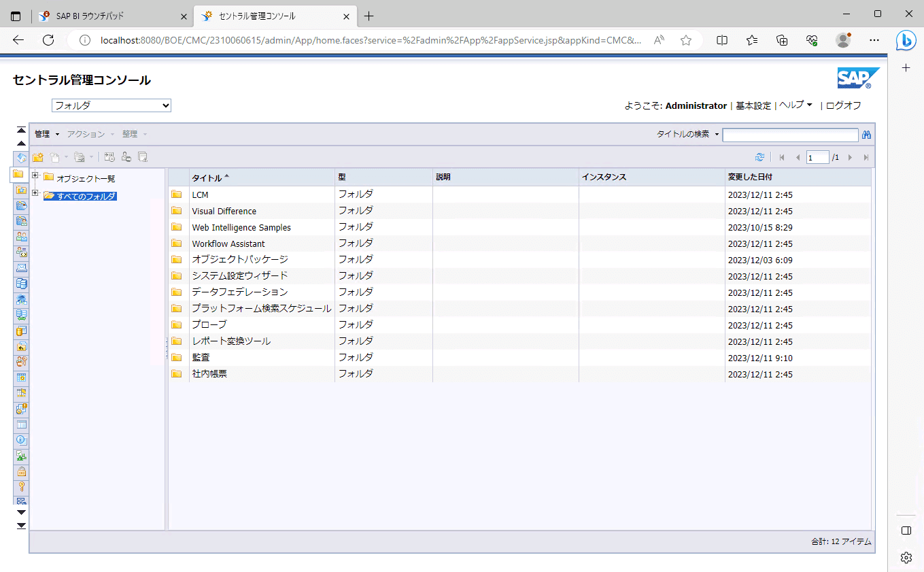Open the ヘルプ menu
924x572 pixels.
point(795,105)
